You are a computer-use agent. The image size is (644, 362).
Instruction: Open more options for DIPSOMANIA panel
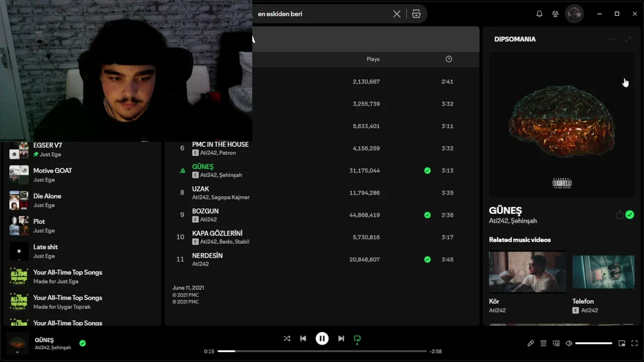coord(612,39)
